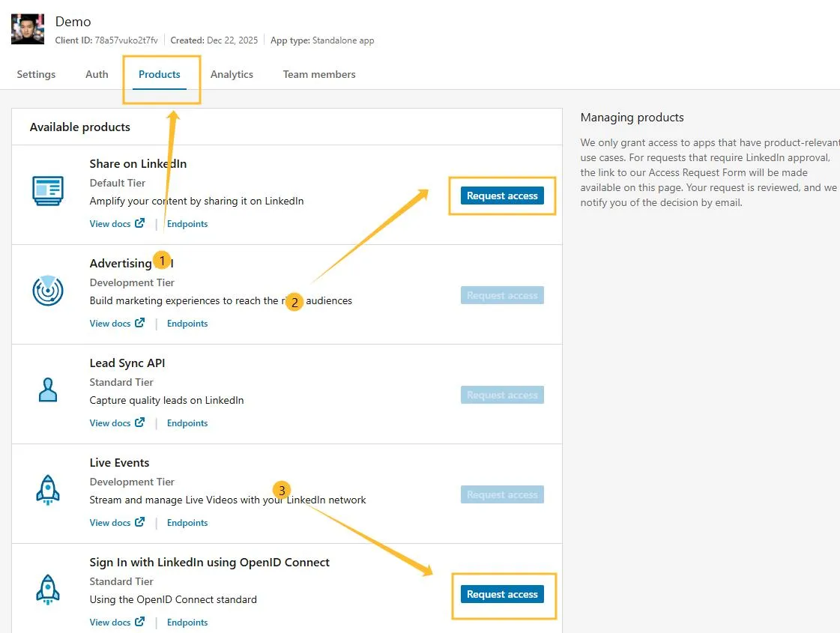This screenshot has width=840, height=633.
Task: Click the Demo app profile thumbnail
Action: click(x=28, y=29)
